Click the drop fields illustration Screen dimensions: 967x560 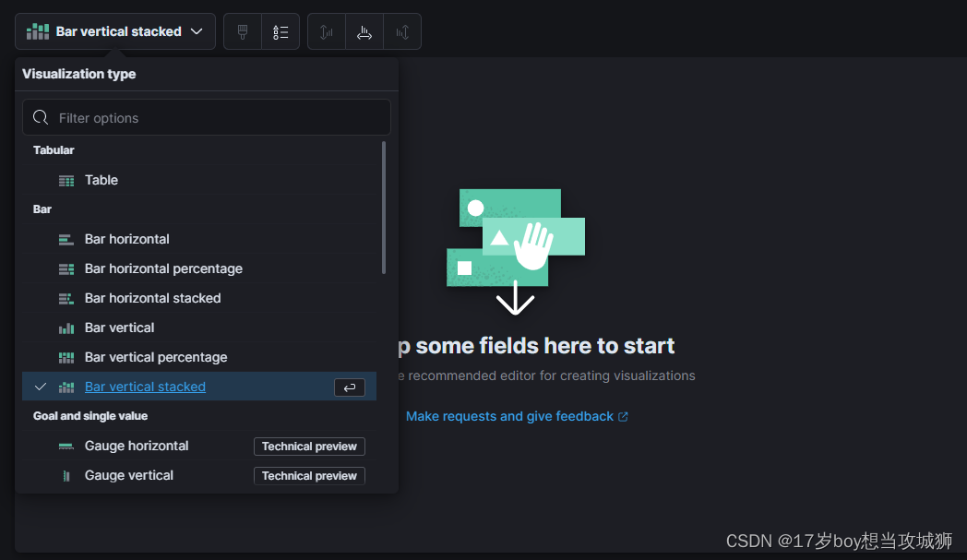[516, 252]
